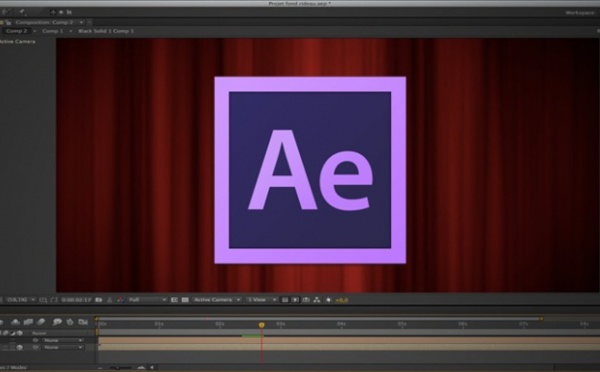Screen dimensions: 600x372
Task: Click the brainstorm speech bubble icon
Action: point(57,322)
